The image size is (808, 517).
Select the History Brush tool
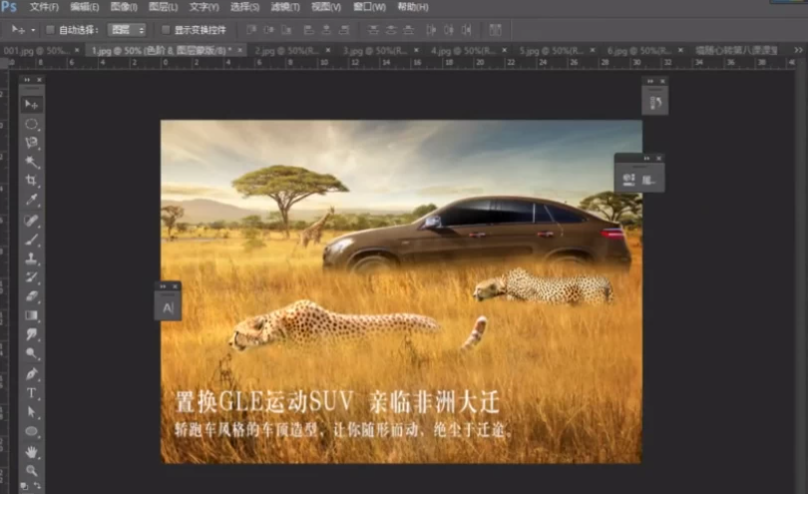tap(31, 277)
